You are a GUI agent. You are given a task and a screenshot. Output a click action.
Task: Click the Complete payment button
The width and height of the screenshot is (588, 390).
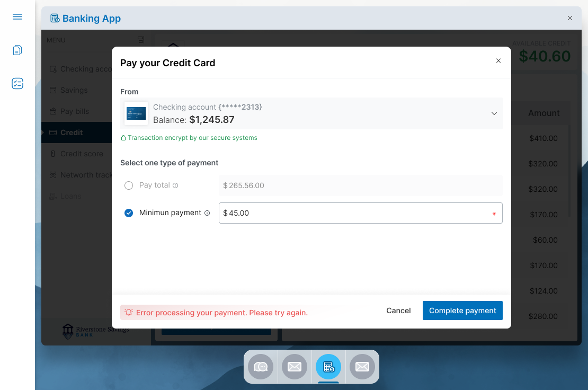point(462,311)
